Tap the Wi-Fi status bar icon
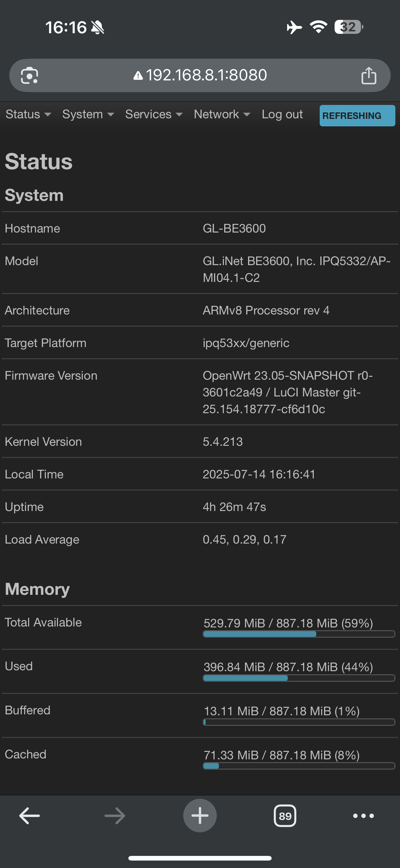Viewport: 400px width, 868px height. pyautogui.click(x=318, y=27)
